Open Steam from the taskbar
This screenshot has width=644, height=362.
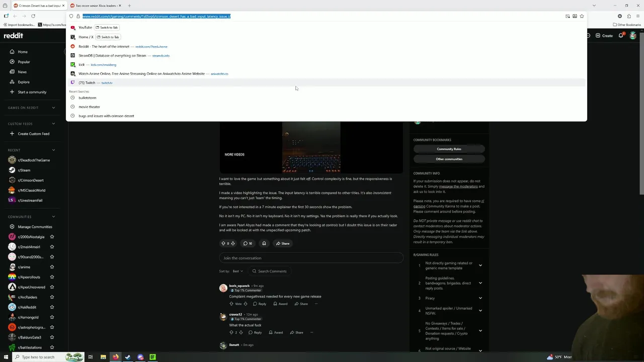pyautogui.click(x=128, y=357)
